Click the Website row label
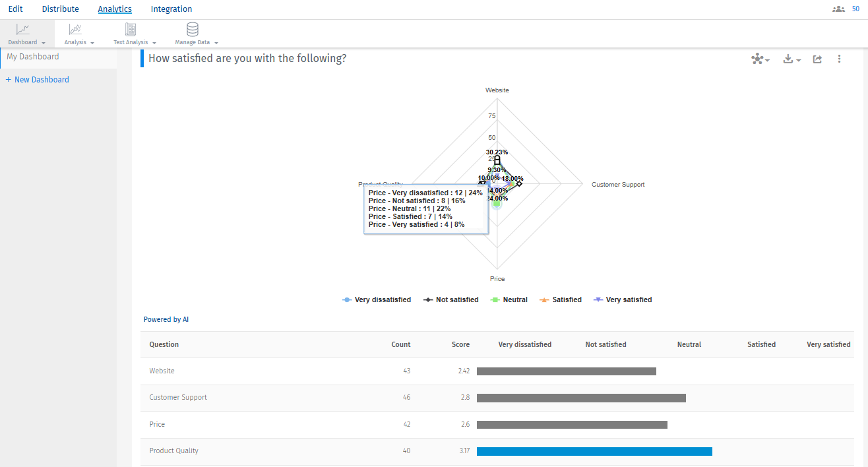The height and width of the screenshot is (467, 868). (162, 371)
